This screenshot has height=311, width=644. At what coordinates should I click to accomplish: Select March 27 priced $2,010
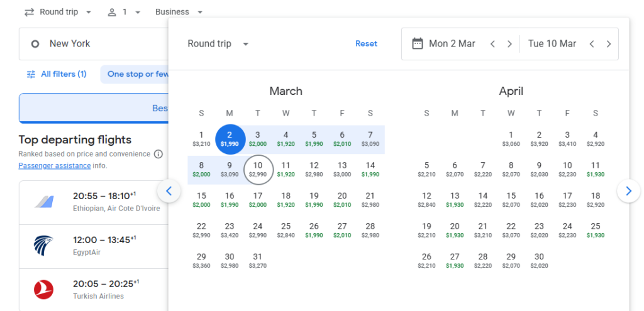coord(342,230)
